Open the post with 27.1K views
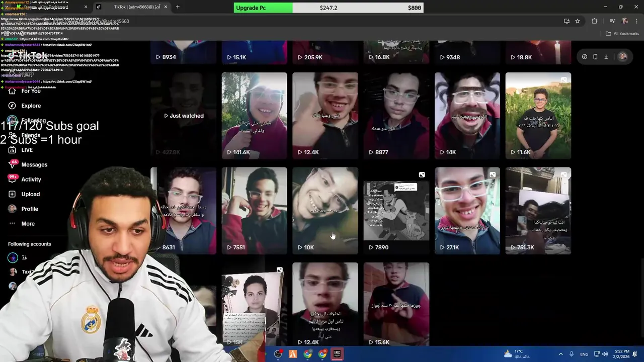This screenshot has width=644, height=362. [467, 211]
